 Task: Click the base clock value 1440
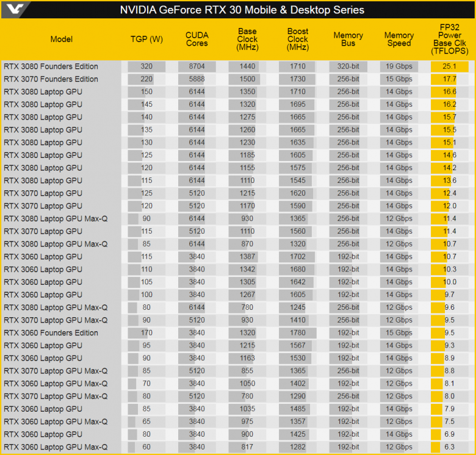(x=247, y=66)
